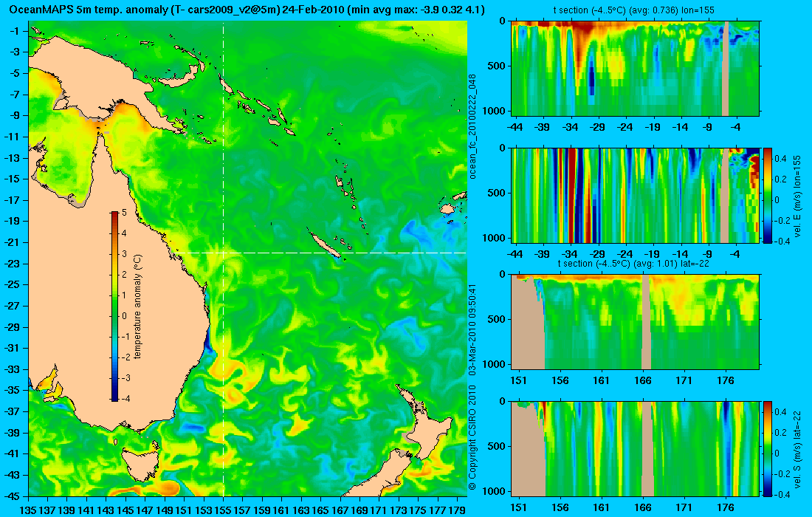Image resolution: width=812 pixels, height=517 pixels.
Task: Click the '-33' latitude tick on main map
Action: [13, 369]
